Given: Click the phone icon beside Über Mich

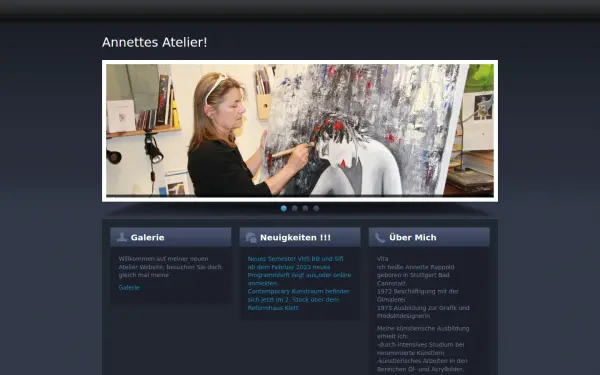Looking at the screenshot, I should click(x=380, y=238).
